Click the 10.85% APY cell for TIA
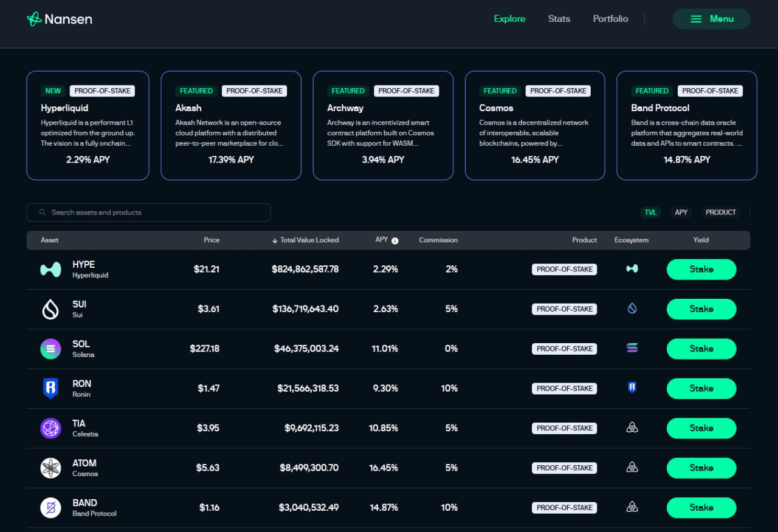Viewport: 778px width, 532px height. point(383,428)
